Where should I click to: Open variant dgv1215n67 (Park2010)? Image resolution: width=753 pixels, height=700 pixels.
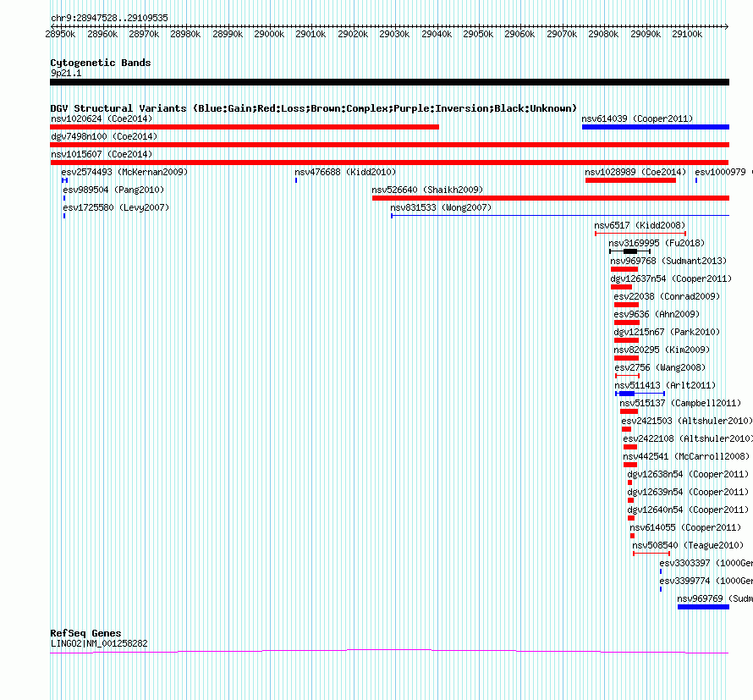point(667,332)
